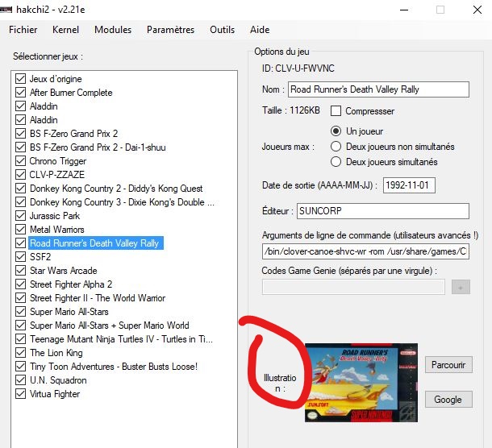Open the Aide menu
Screen dimensions: 492x448
(260, 30)
